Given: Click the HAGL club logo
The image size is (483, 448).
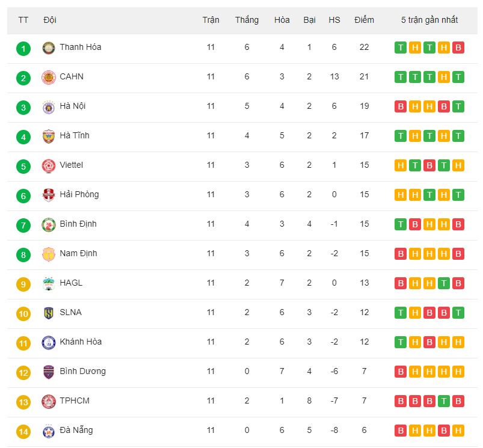Looking at the screenshot, I should coord(48,284).
